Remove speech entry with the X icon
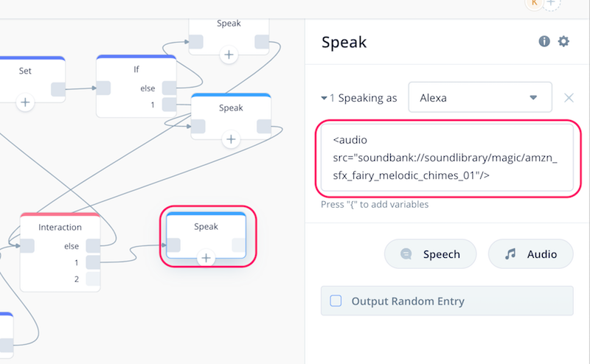Screen dimensions: 590x364 point(569,98)
